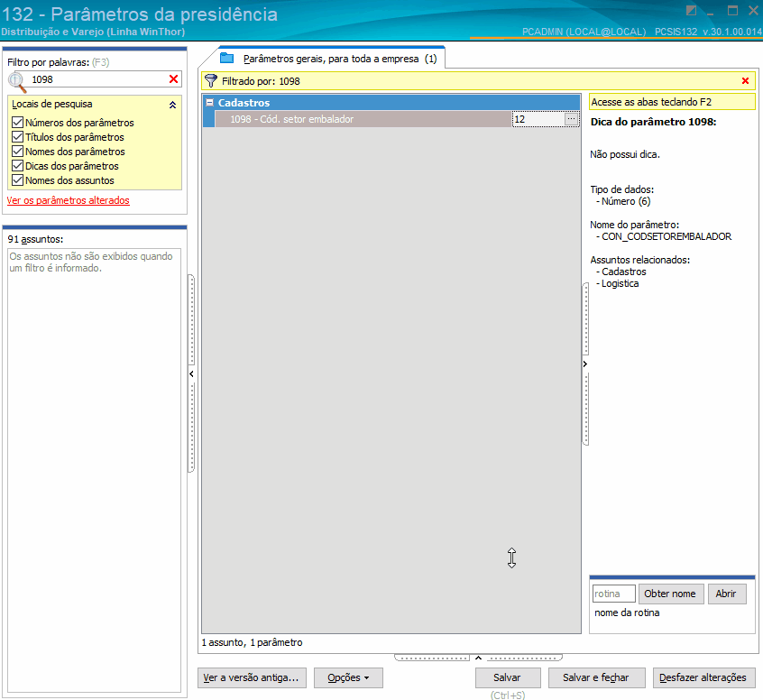The height and width of the screenshot is (700, 763).
Task: Disable Nomes dos assuntos search
Action: (17, 180)
